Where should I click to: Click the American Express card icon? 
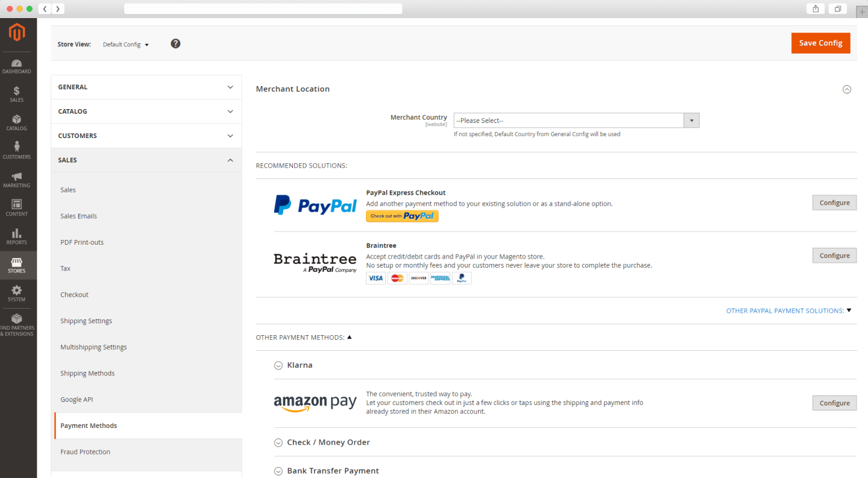tap(441, 278)
